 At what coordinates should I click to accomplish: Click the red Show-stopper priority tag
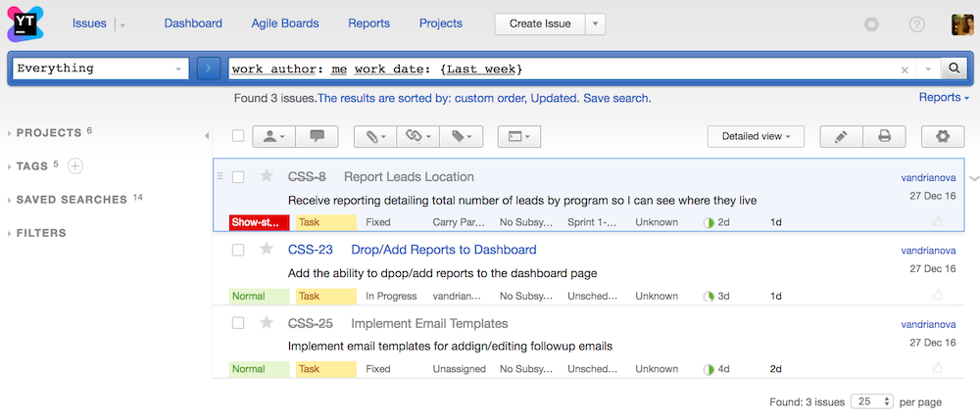pos(260,222)
